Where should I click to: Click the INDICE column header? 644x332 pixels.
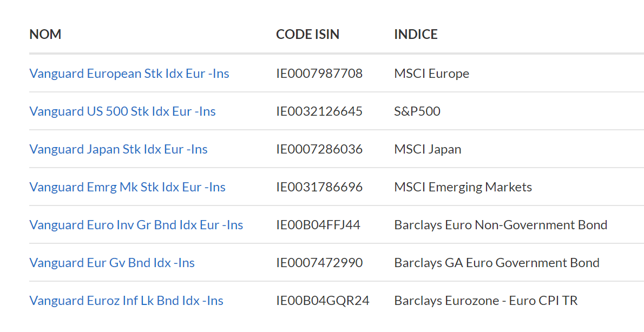click(x=416, y=34)
